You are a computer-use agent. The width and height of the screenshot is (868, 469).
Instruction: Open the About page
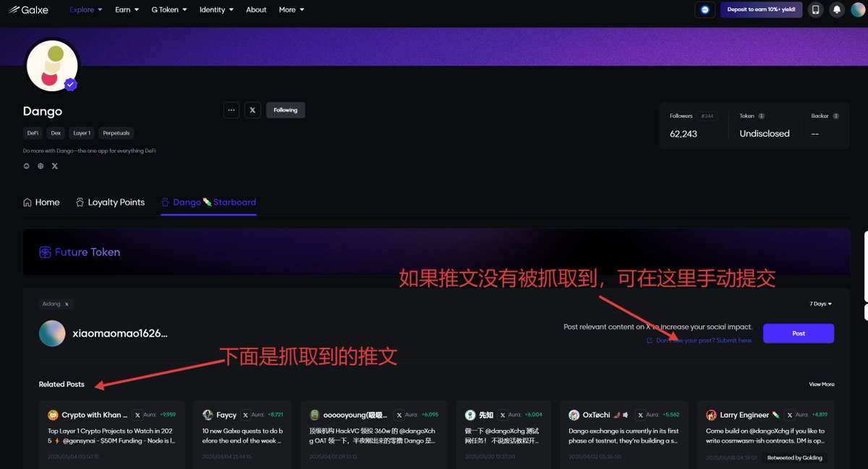[256, 10]
